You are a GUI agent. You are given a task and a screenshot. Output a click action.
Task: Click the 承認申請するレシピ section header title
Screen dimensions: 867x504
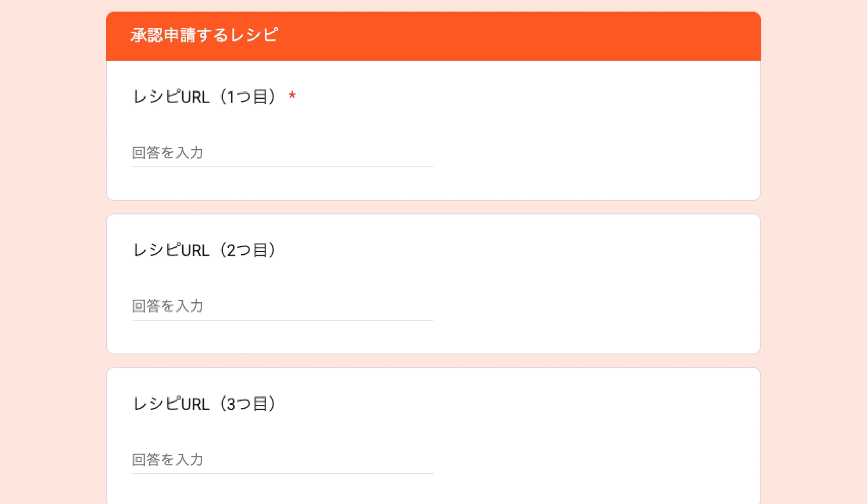(204, 35)
